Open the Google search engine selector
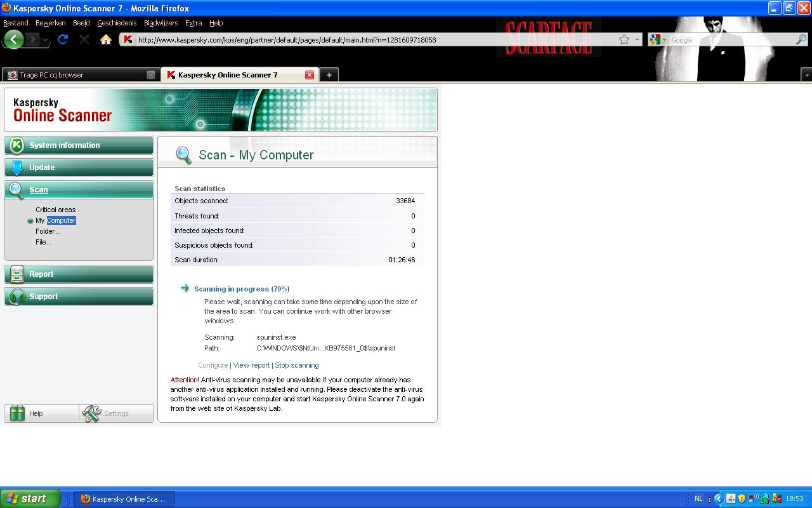The height and width of the screenshot is (508, 812). tap(658, 39)
